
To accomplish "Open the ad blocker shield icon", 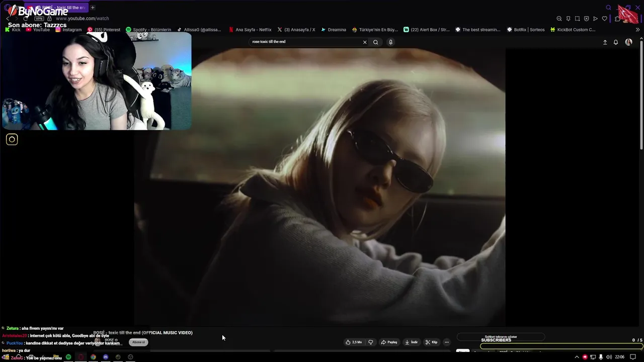I will (586, 19).
